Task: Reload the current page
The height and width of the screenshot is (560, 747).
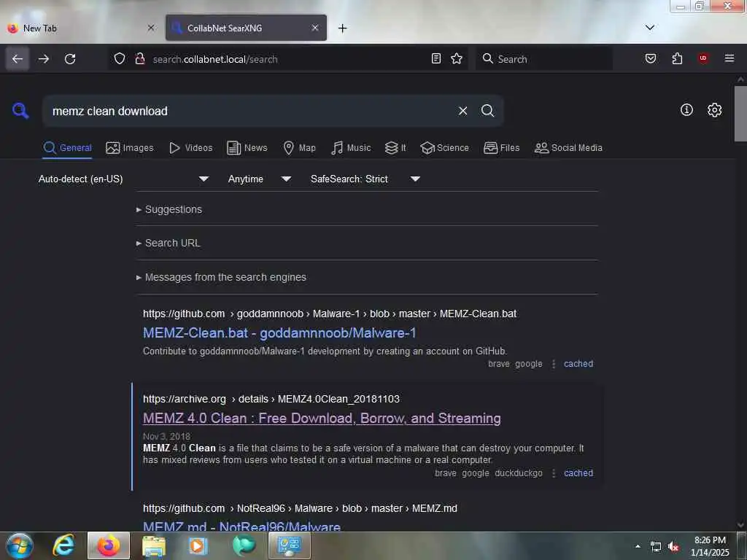Action: click(x=70, y=58)
